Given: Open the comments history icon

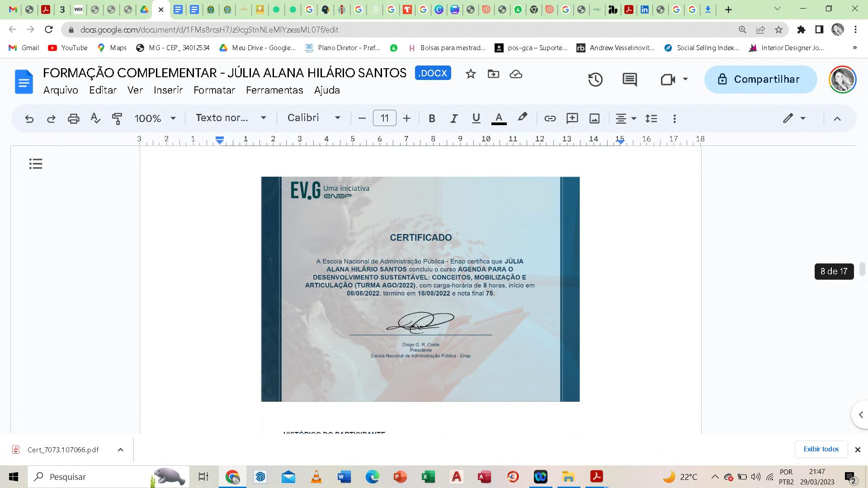Looking at the screenshot, I should 629,80.
